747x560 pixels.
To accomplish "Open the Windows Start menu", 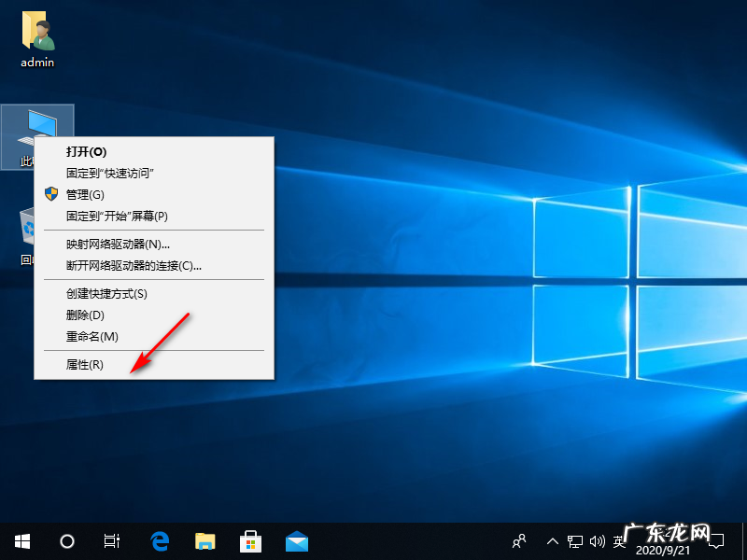I will point(21,540).
